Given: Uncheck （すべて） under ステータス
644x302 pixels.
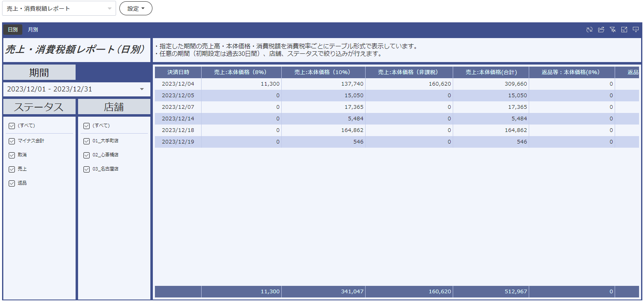Looking at the screenshot, I should pos(12,126).
